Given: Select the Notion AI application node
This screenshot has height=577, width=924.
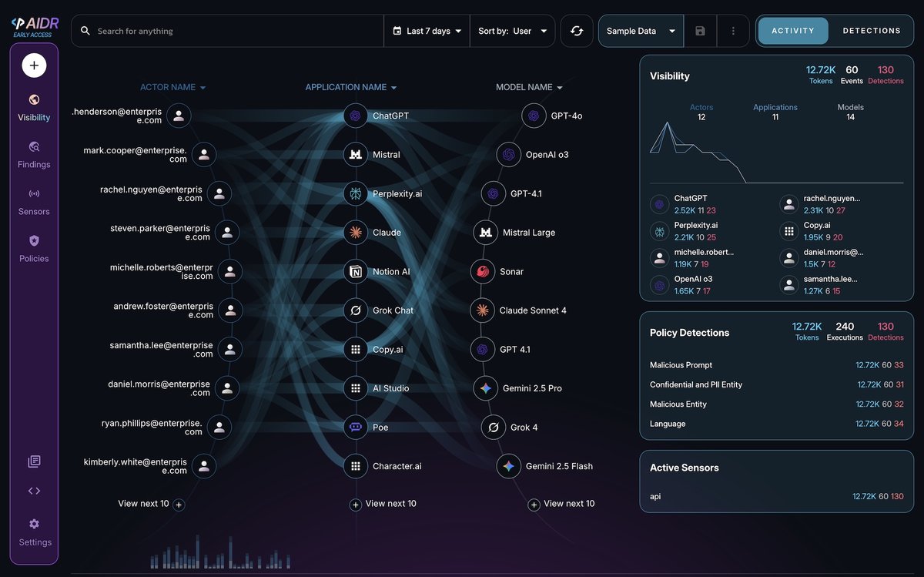Looking at the screenshot, I should [356, 271].
